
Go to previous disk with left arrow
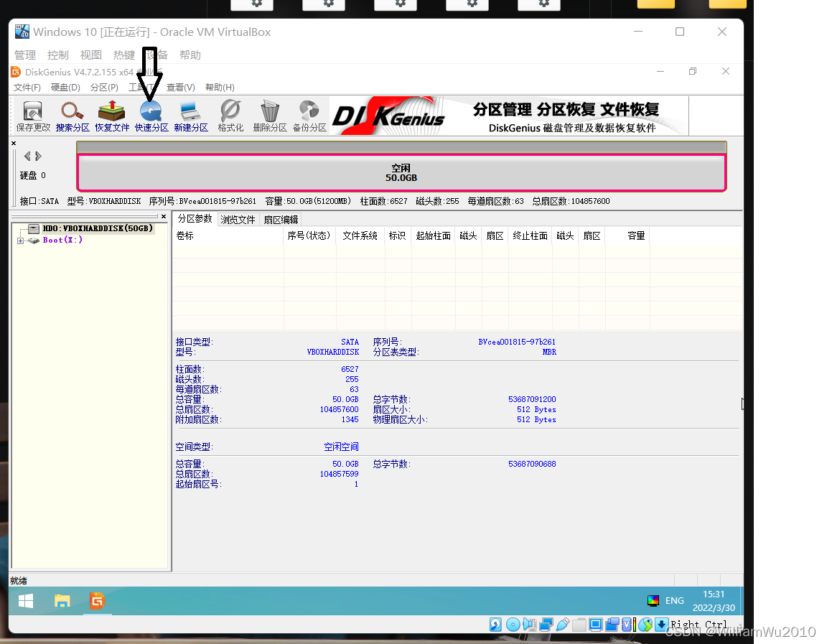click(x=27, y=156)
